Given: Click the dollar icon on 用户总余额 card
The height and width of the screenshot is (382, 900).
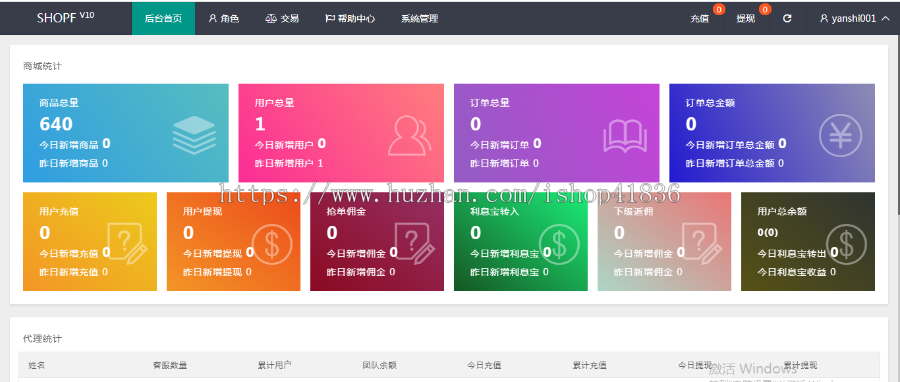Looking at the screenshot, I should click(846, 244).
